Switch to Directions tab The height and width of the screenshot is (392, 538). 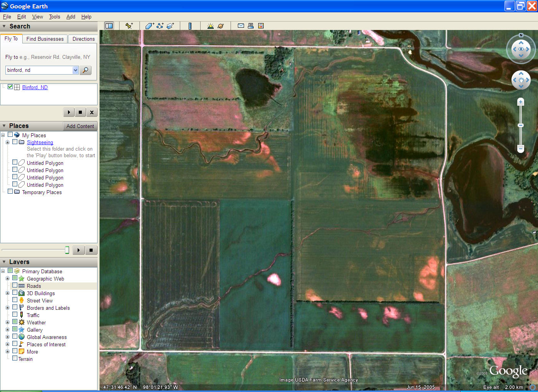tap(83, 39)
